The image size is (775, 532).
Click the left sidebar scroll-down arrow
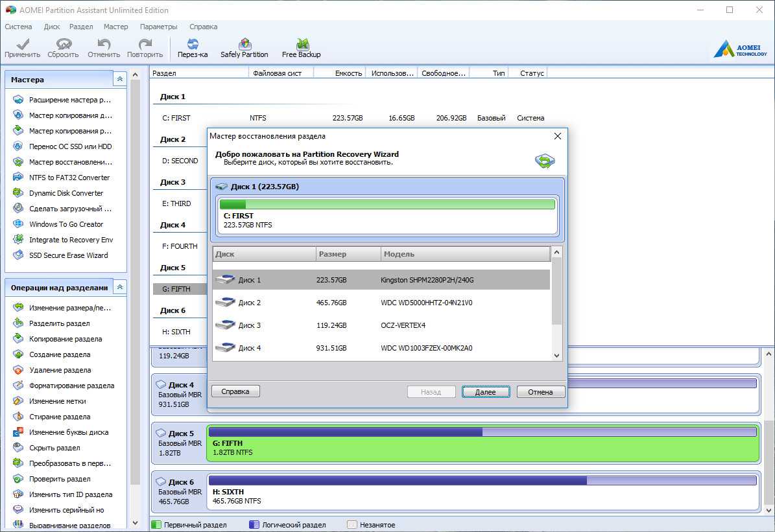[x=136, y=523]
